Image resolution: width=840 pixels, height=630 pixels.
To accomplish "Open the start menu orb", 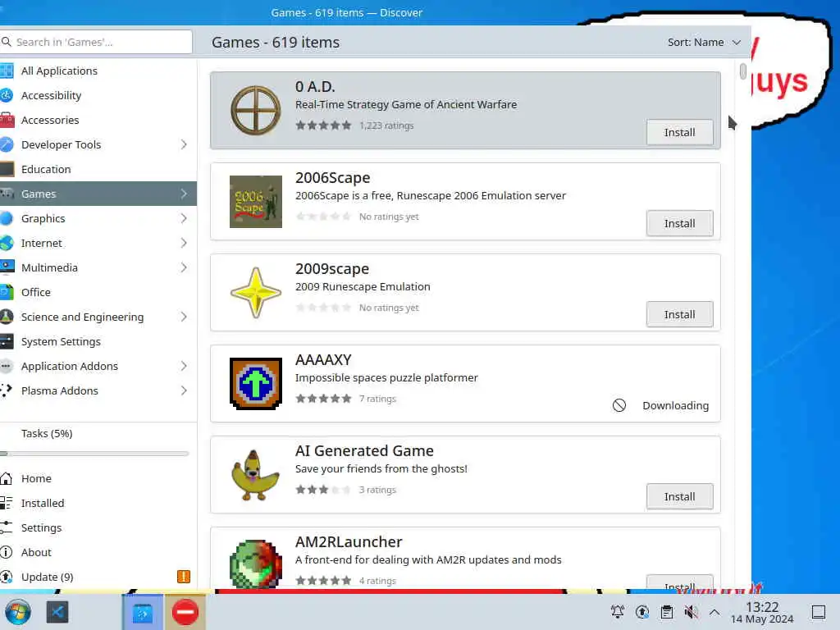I will [x=18, y=612].
